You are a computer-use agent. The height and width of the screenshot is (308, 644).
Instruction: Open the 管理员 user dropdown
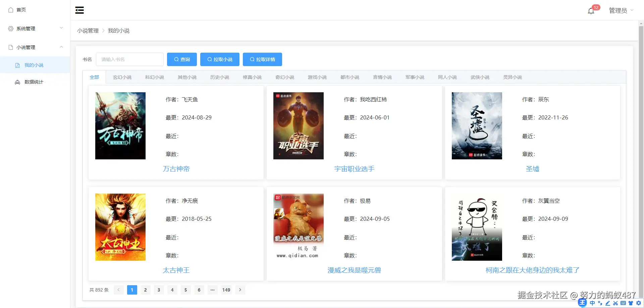click(621, 11)
